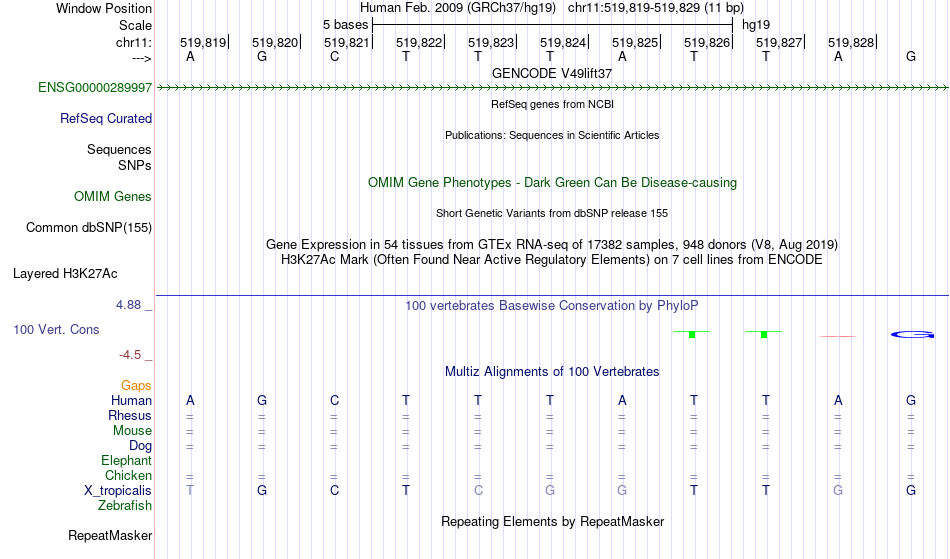The image size is (950, 559).
Task: Click position label 519,822
Action: 419,42
